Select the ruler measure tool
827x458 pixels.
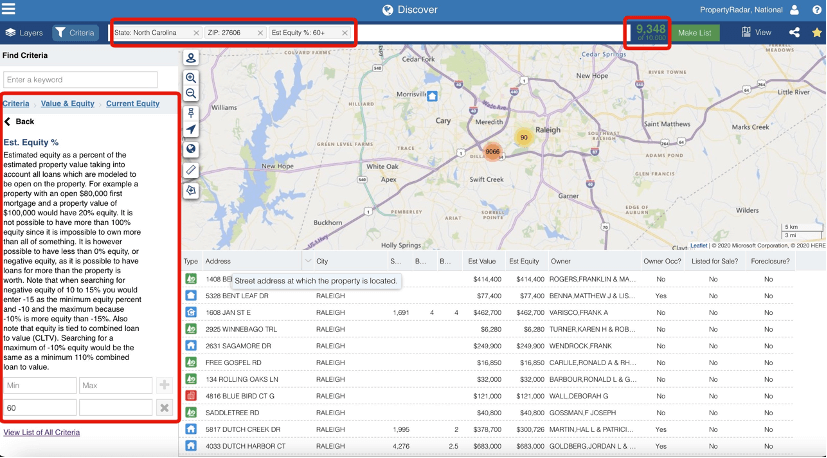[191, 170]
